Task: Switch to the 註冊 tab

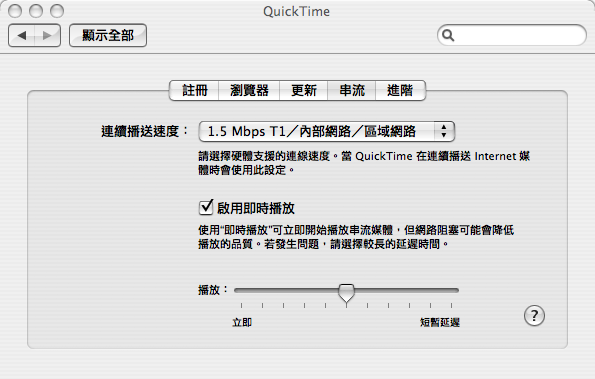Action: point(194,90)
